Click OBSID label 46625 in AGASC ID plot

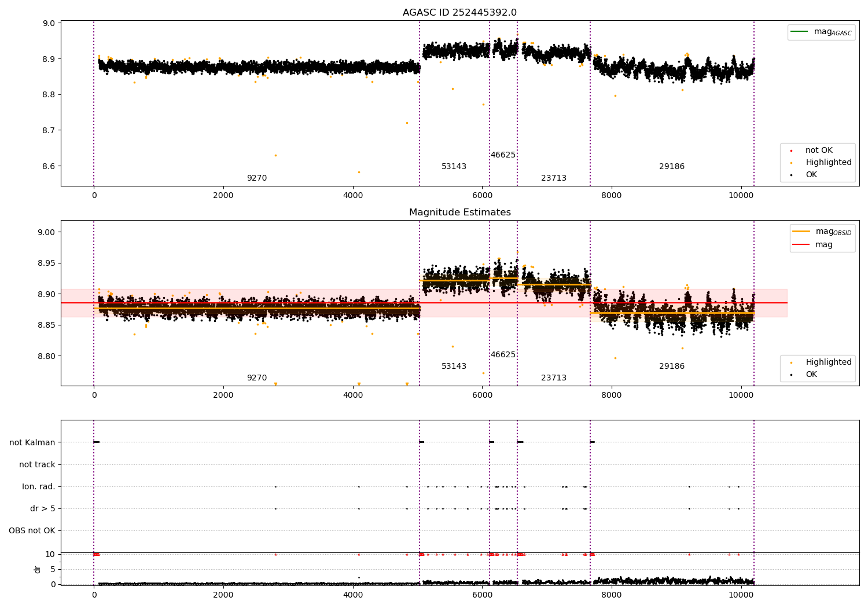click(503, 155)
